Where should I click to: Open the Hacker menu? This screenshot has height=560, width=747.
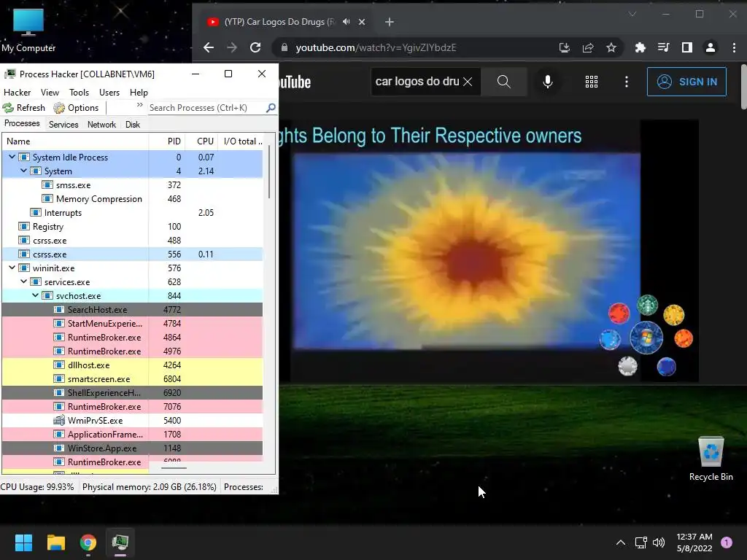(x=18, y=93)
